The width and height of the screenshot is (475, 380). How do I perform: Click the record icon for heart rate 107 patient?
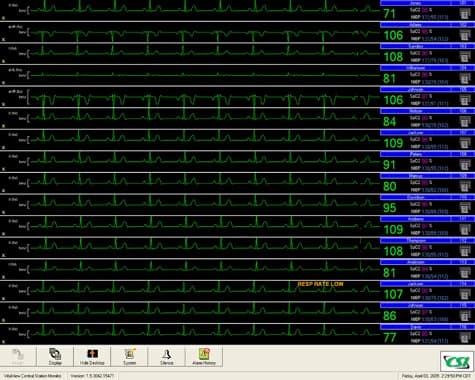pyautogui.click(x=464, y=294)
